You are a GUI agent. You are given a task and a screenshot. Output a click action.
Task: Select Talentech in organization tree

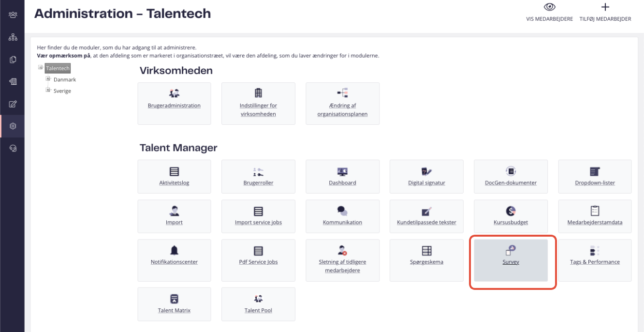(x=58, y=68)
